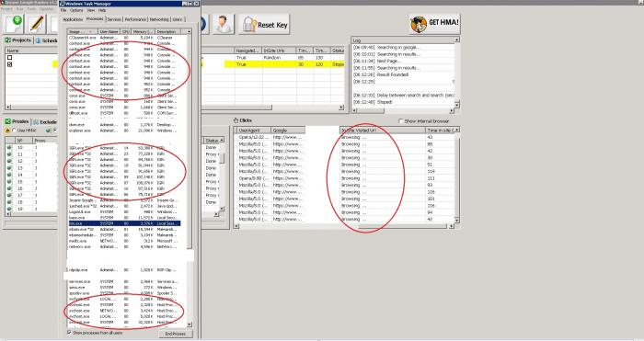
Task: Tick the first unchecked project checkbox
Action: coord(10,58)
